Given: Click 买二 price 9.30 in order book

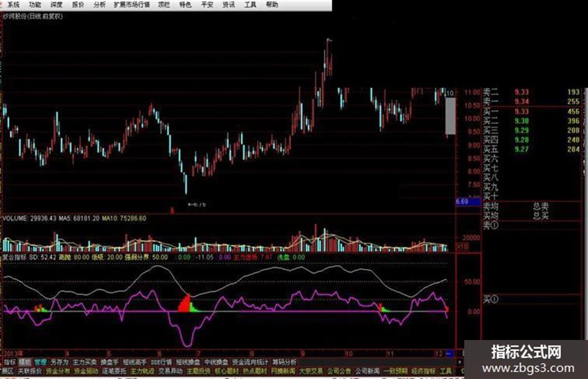Looking at the screenshot, I should coord(521,121).
